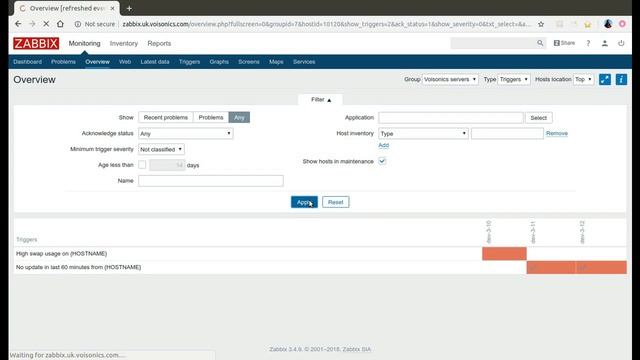Focus the Application input field
The width and height of the screenshot is (640, 360).
[451, 118]
